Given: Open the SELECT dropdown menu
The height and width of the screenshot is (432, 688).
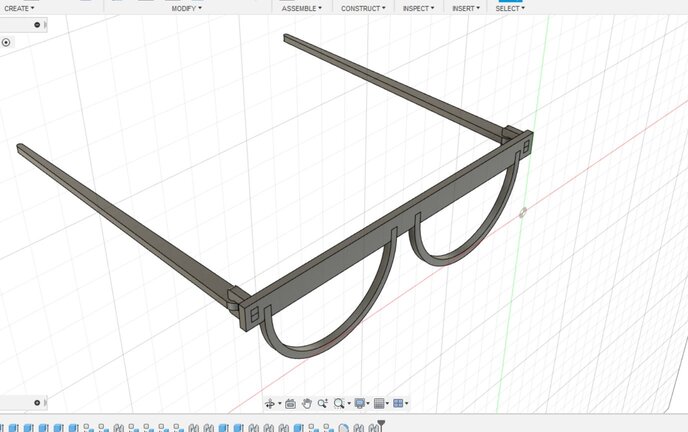Looking at the screenshot, I should click(510, 8).
